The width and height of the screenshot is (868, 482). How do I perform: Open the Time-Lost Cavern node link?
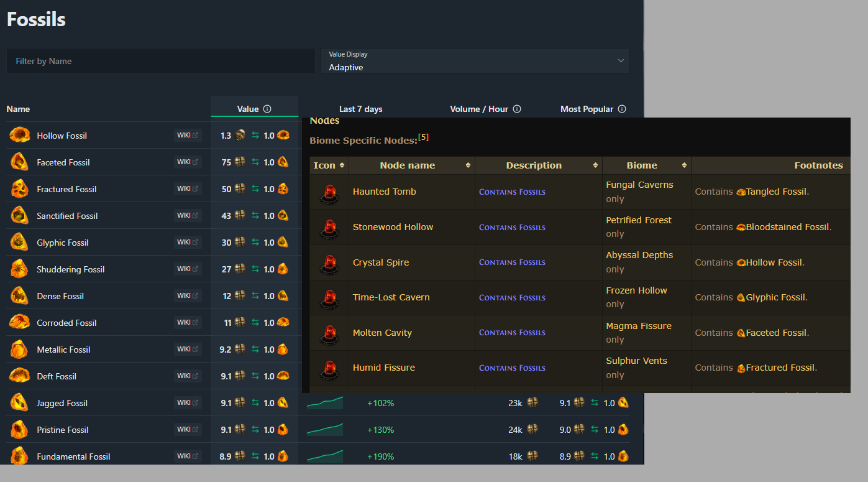(x=391, y=297)
